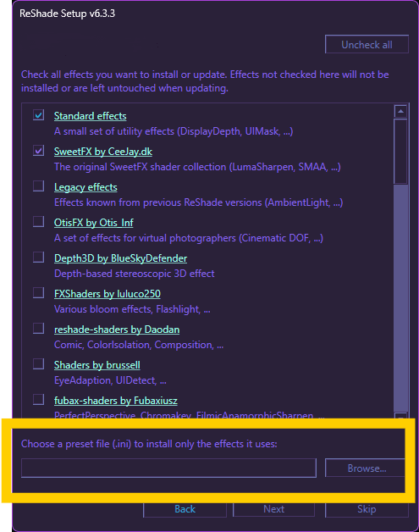The image size is (419, 532).
Task: Click Browse to choose a preset file
Action: pyautogui.click(x=365, y=468)
